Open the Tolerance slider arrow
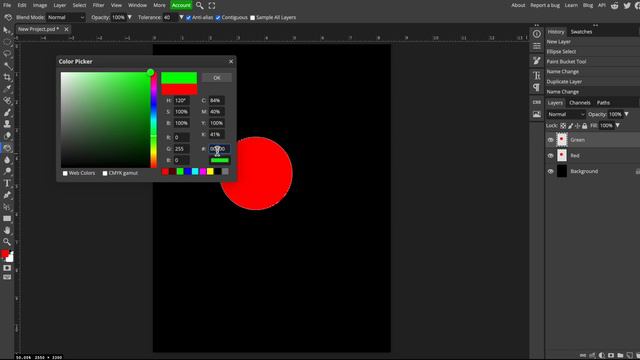 [181, 18]
